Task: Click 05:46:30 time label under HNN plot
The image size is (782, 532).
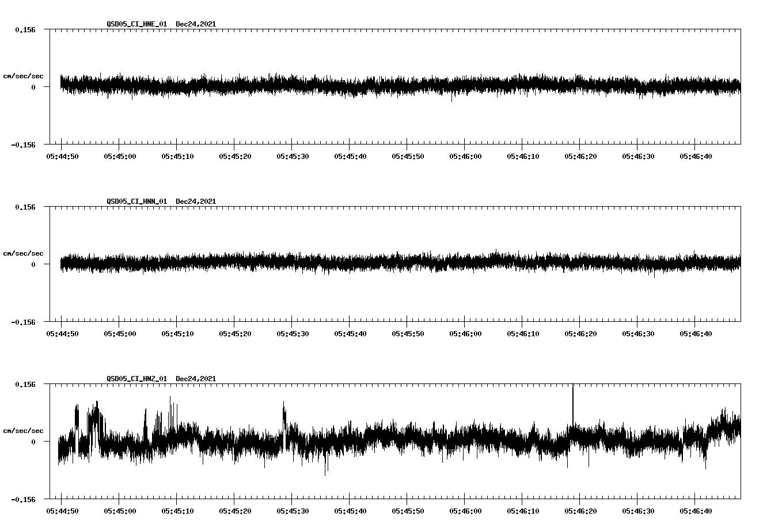Action: (x=637, y=334)
